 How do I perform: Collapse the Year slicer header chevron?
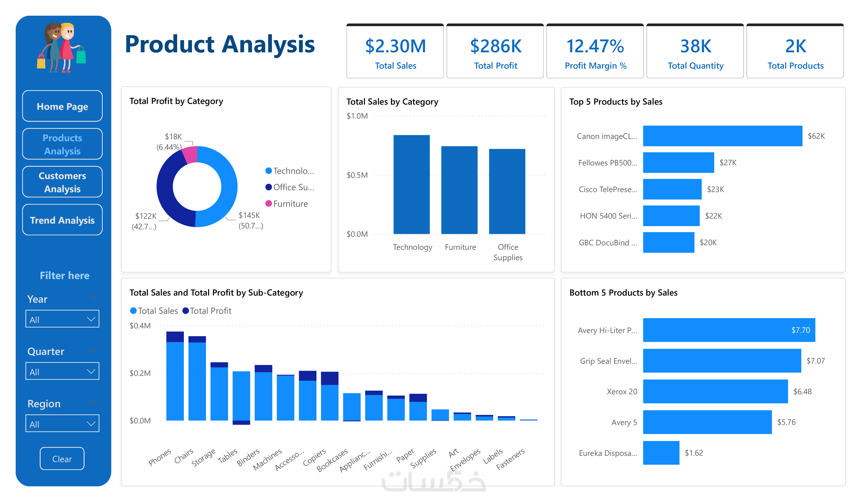coord(93,298)
